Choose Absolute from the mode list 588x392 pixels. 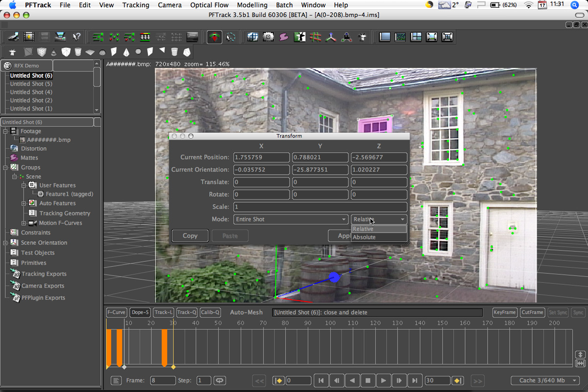[x=379, y=237]
